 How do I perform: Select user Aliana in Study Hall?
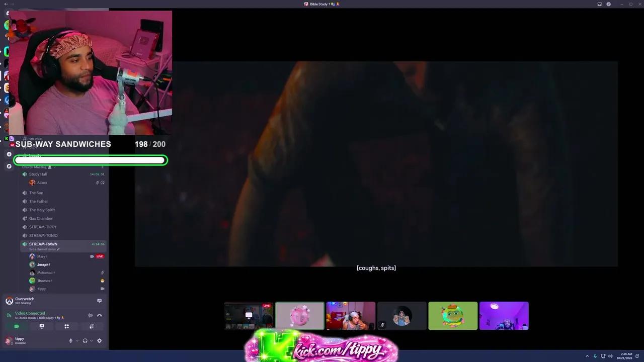pyautogui.click(x=66, y=183)
